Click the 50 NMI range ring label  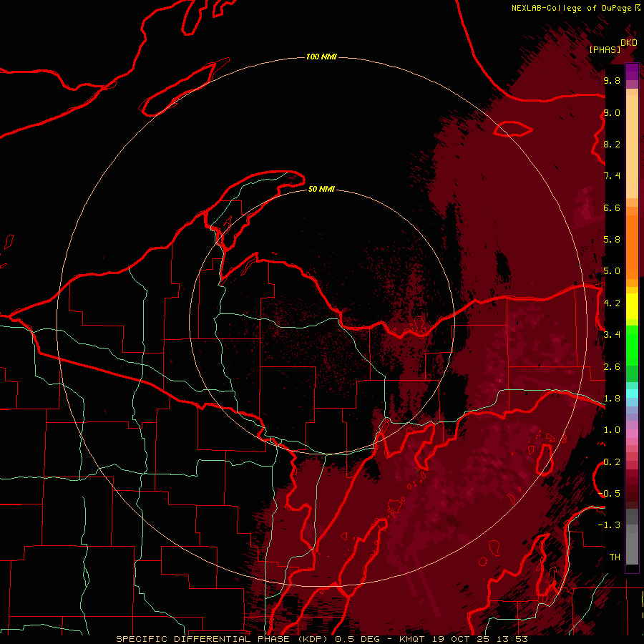click(321, 189)
